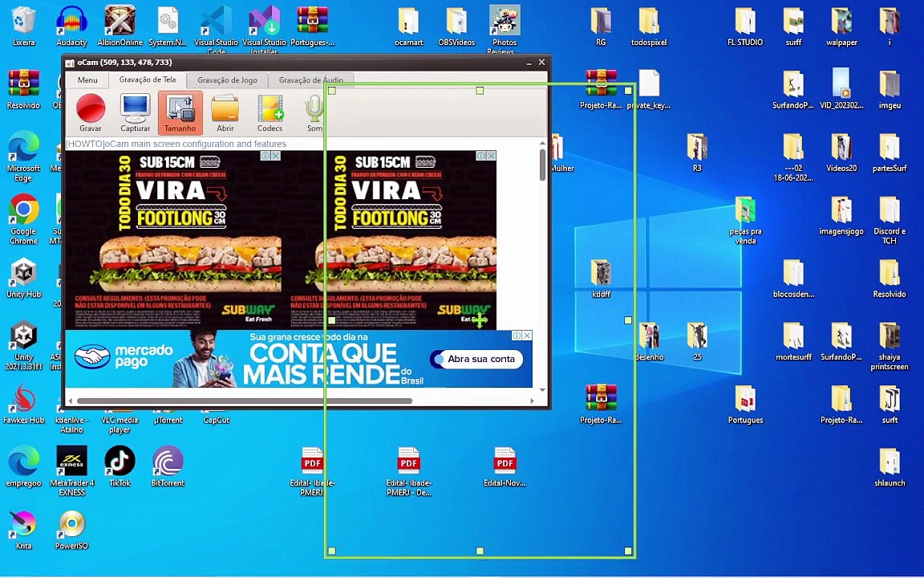Switch to the Gravação de Jogo tab
The height and width of the screenshot is (578, 924).
(227, 80)
